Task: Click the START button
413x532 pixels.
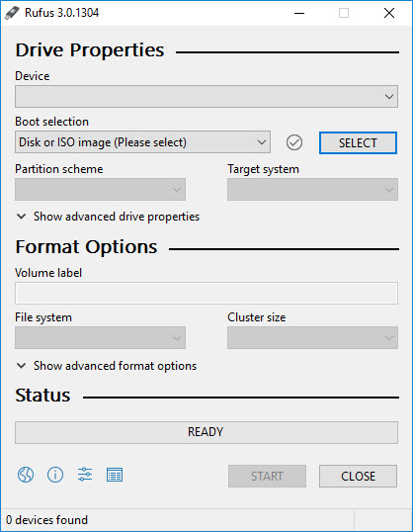Action: [267, 476]
